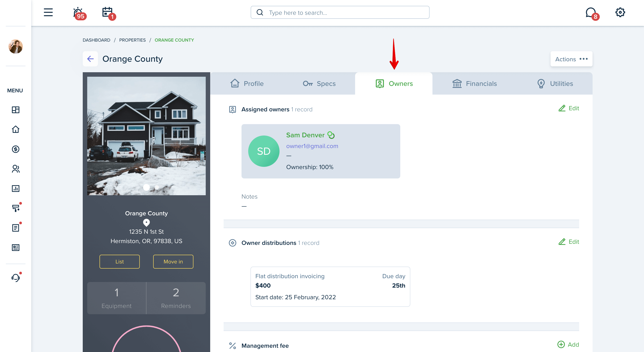Switch to the Utilities tab
644x352 pixels.
coord(555,83)
